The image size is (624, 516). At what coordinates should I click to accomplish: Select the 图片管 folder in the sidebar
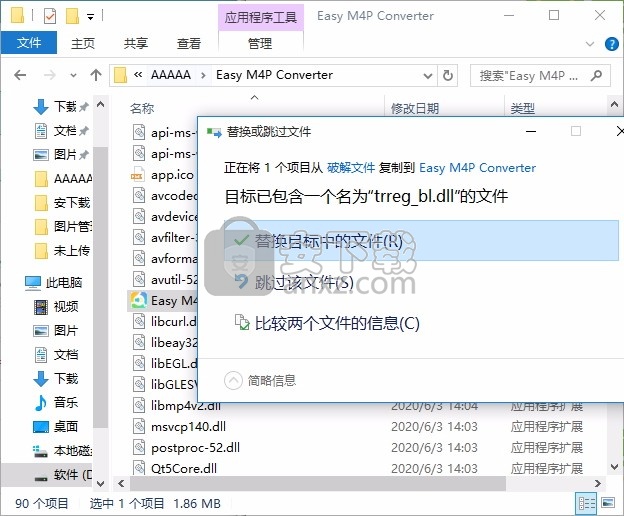point(62,226)
